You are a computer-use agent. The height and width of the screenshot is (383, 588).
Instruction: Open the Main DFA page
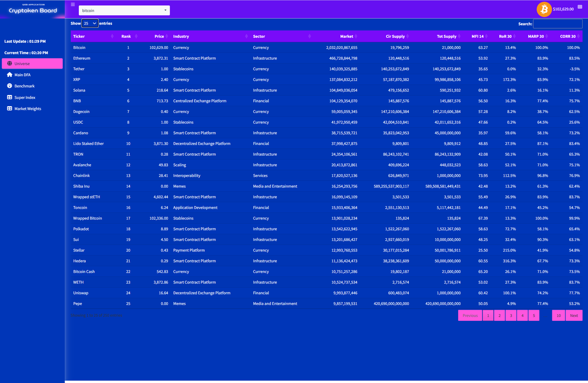(x=32, y=75)
